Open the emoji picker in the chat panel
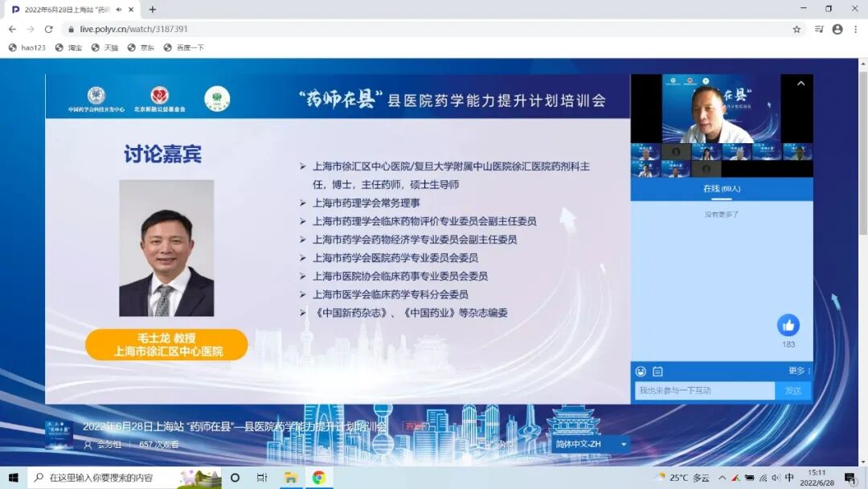 pos(641,371)
